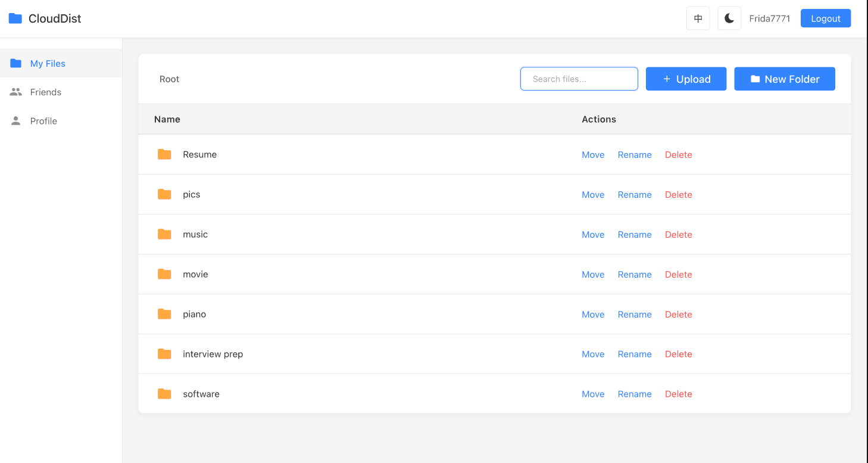Screen dimensions: 868x463
Task: Open the Frida7771 username in header
Action: coord(769,18)
